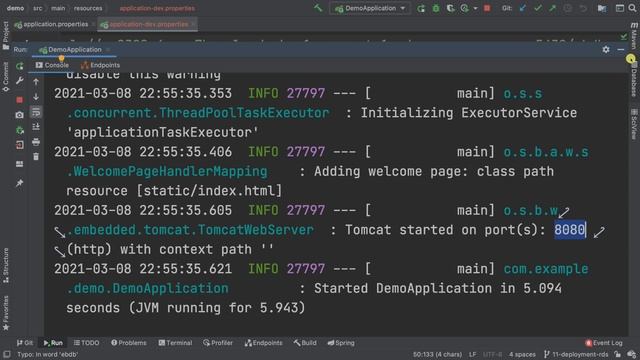Click the down arrow stack trace icon
640x360 pixels.
point(36,97)
